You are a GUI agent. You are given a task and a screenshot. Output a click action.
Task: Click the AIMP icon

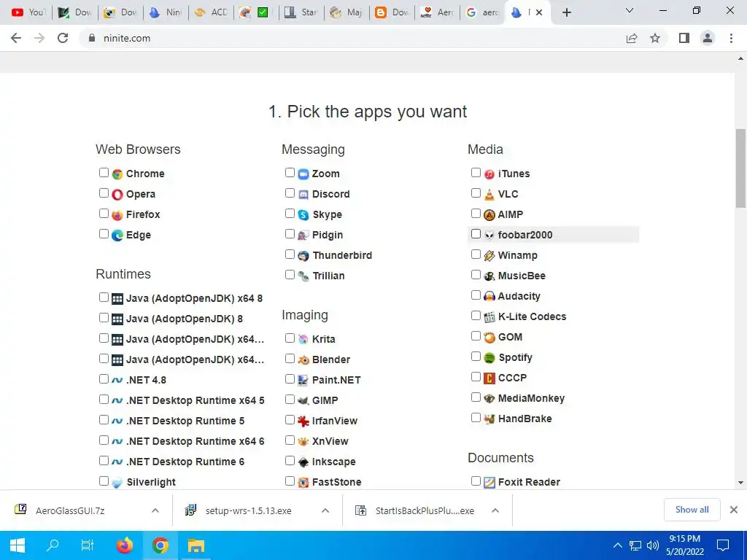point(489,215)
